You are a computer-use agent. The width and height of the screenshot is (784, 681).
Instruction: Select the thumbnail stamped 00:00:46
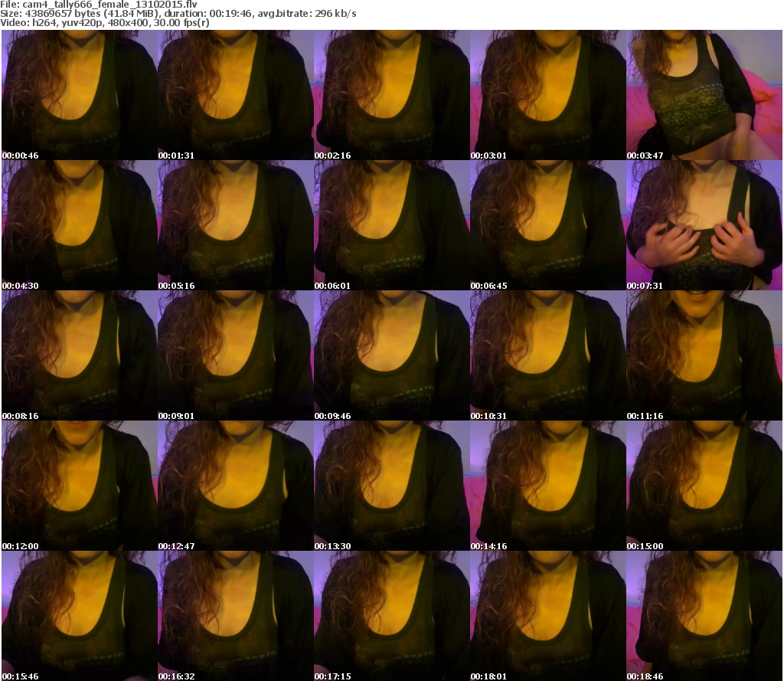[x=80, y=95]
